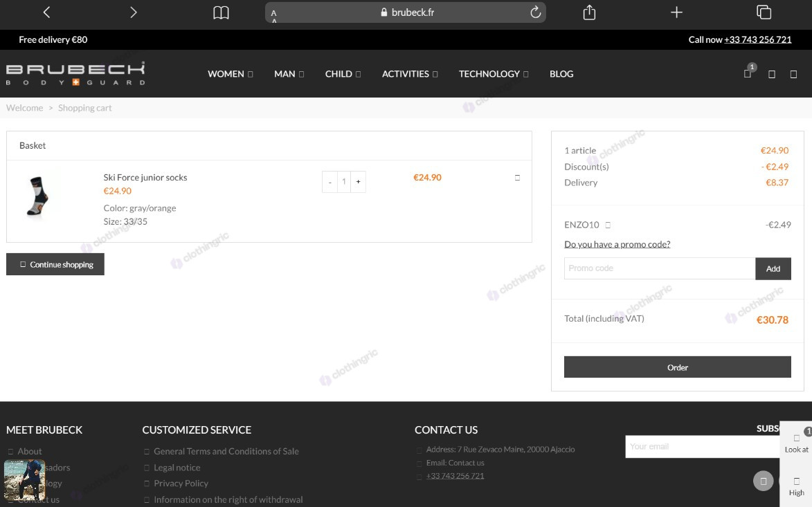This screenshot has width=812, height=507.
Task: Open General Terms and Conditions of Sale
Action: [x=226, y=451]
